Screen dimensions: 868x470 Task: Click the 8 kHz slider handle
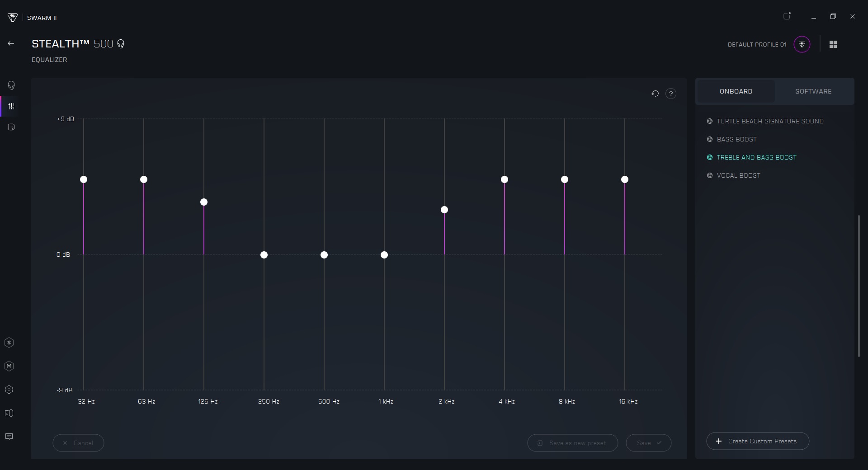[565, 179]
